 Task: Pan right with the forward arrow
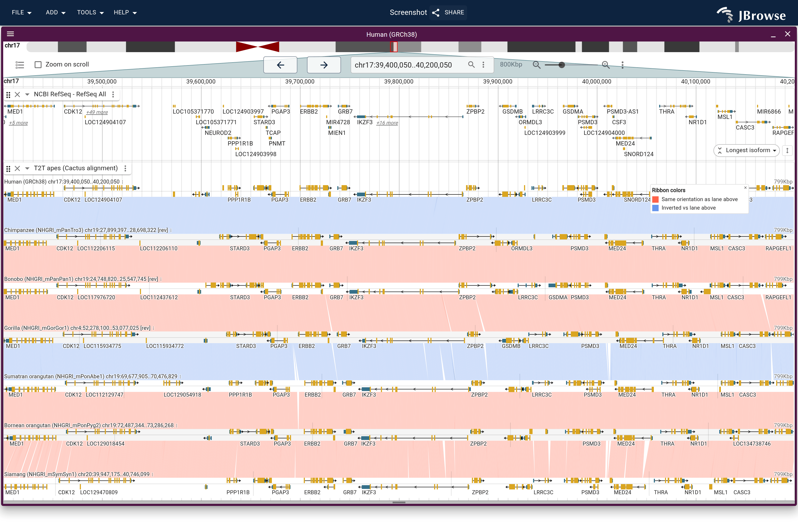pyautogui.click(x=324, y=65)
